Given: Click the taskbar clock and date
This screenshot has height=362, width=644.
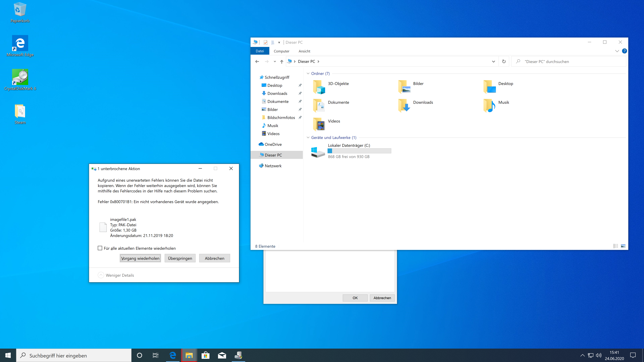Looking at the screenshot, I should 614,355.
